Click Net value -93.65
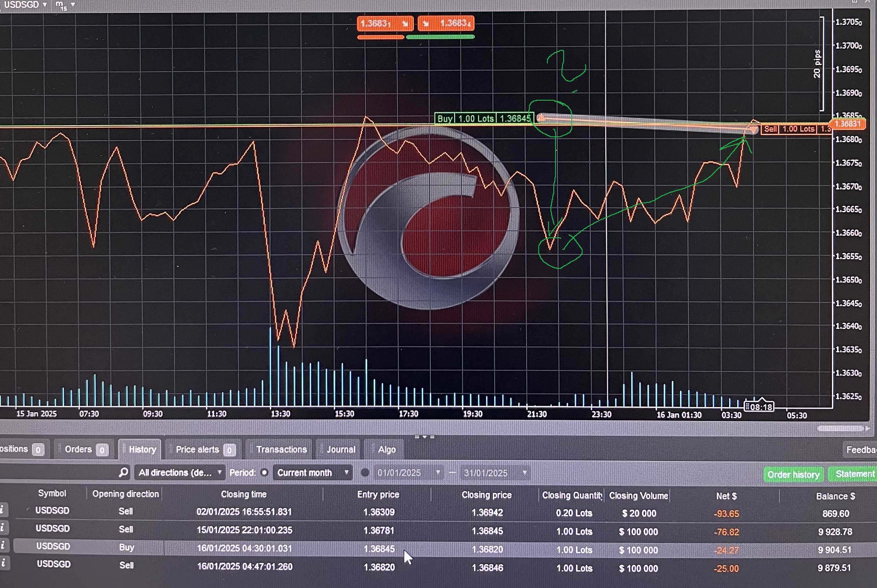 click(x=726, y=514)
